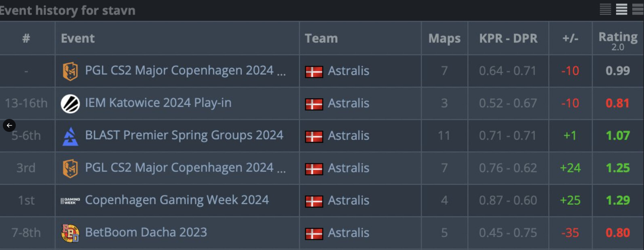
Task: Enable the large row density view
Action: coord(638,9)
